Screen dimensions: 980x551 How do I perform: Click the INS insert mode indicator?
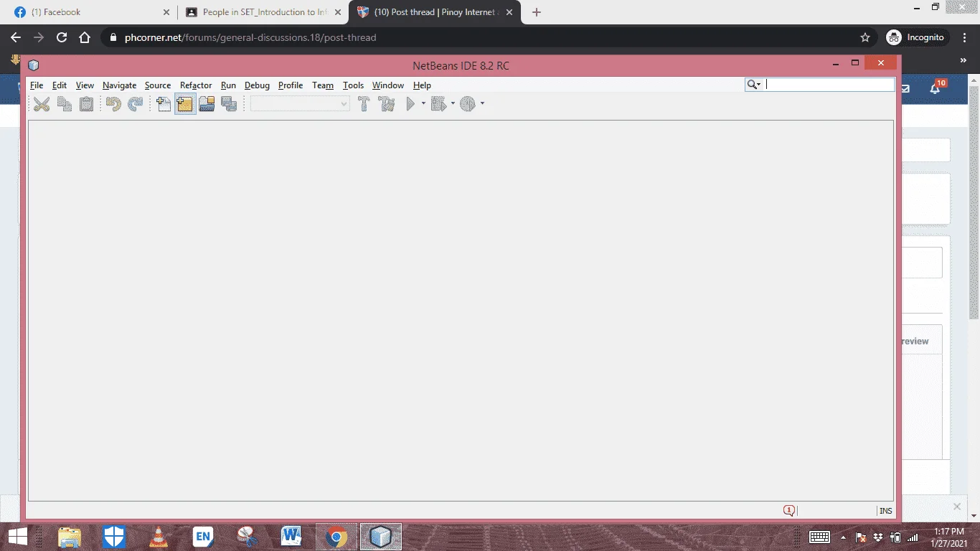click(x=886, y=511)
